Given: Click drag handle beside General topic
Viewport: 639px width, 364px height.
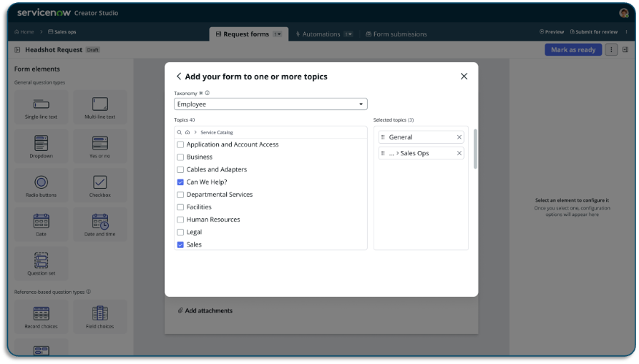Looking at the screenshot, I should (x=383, y=137).
